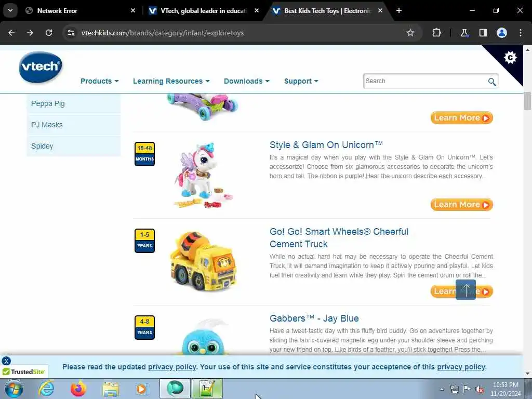This screenshot has width=532, height=399.
Task: Open the Notepad++ taskbar icon
Action: pyautogui.click(x=207, y=389)
